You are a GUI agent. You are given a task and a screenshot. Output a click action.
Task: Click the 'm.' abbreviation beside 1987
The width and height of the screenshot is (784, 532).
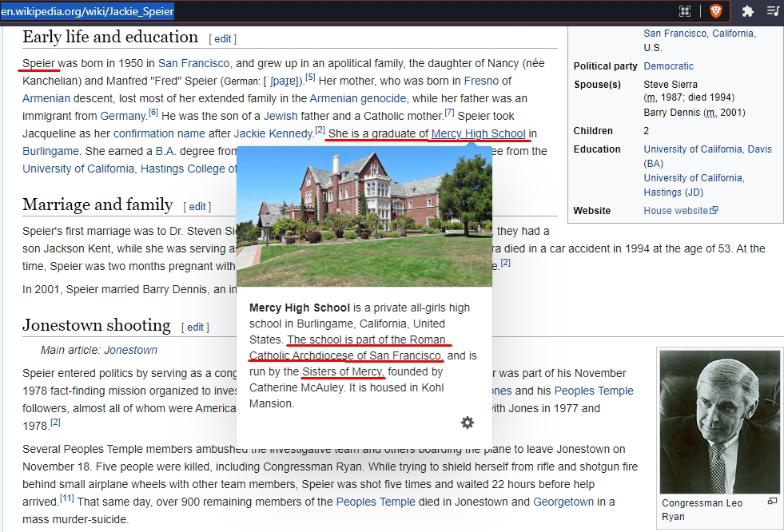(x=651, y=97)
